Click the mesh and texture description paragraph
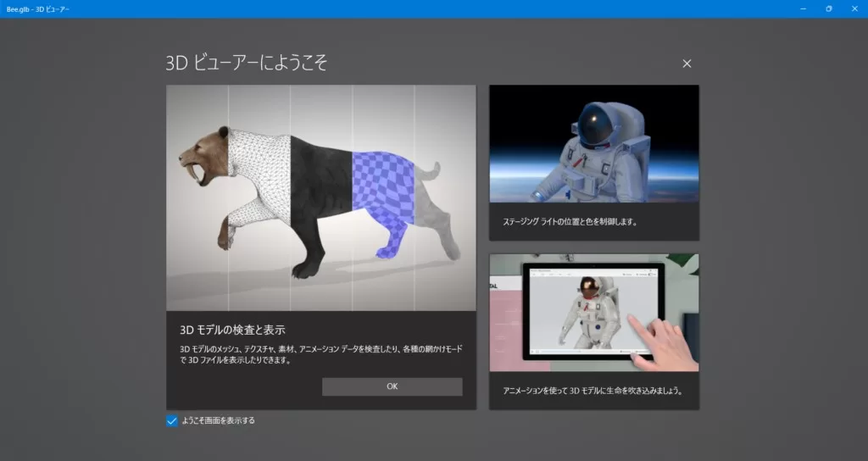The height and width of the screenshot is (461, 868). (x=319, y=354)
